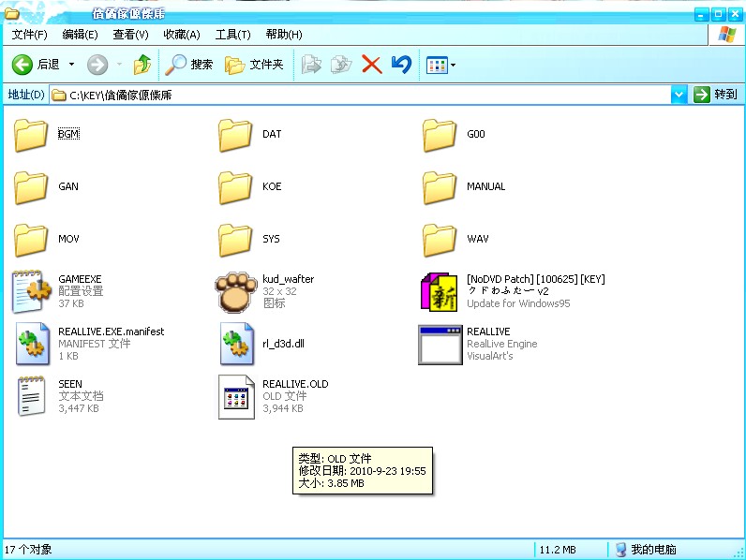Click the 搜索 search button

[x=189, y=65]
